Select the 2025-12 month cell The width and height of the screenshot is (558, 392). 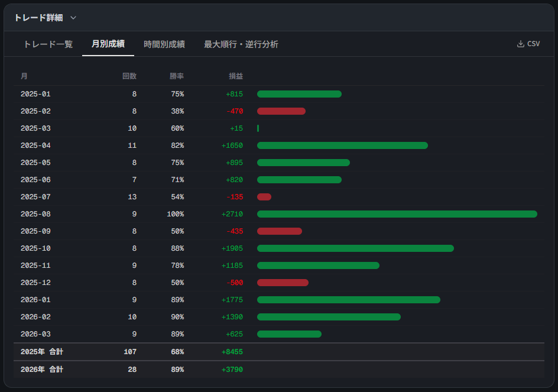coord(35,283)
